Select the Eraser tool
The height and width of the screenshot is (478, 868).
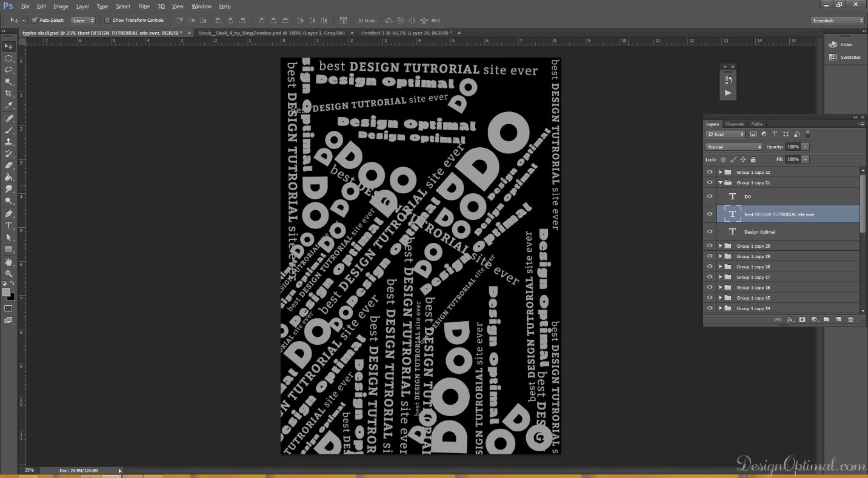[8, 165]
